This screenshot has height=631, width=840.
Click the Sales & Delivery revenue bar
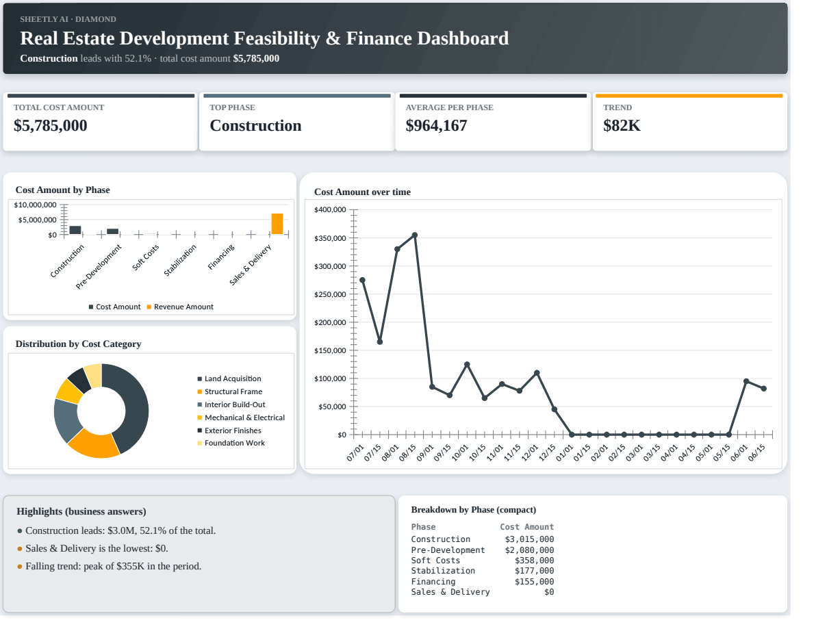(277, 224)
